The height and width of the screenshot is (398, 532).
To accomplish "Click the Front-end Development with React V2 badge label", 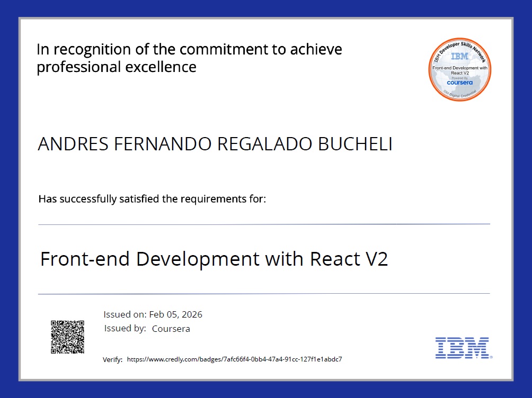I will point(460,70).
